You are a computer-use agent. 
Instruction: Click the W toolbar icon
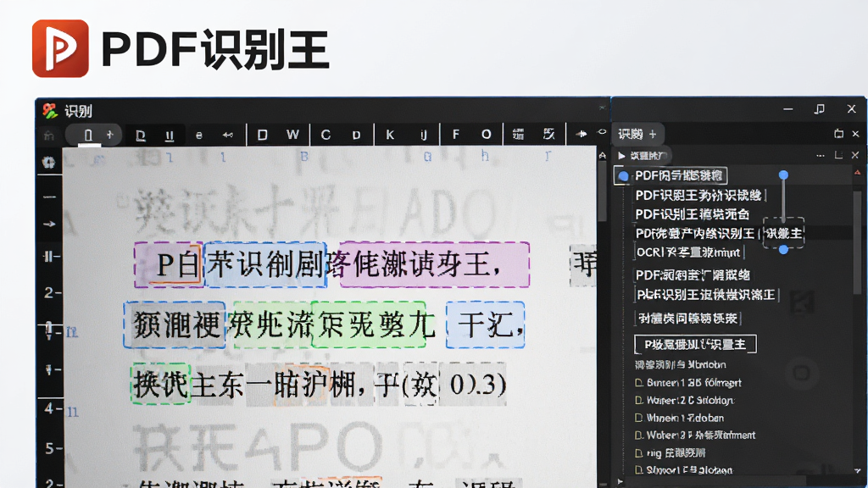click(292, 135)
